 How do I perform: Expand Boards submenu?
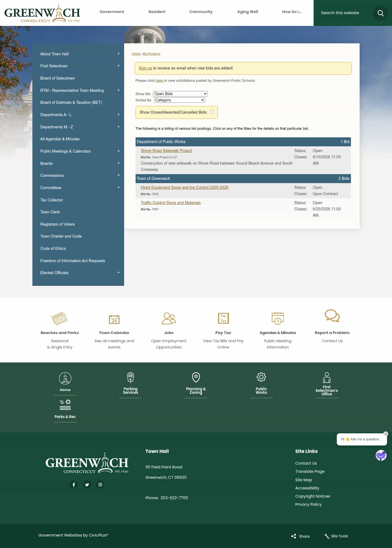[x=118, y=163]
